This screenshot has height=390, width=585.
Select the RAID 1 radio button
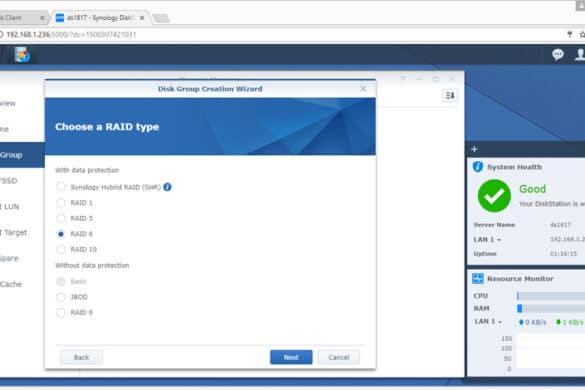coord(61,203)
